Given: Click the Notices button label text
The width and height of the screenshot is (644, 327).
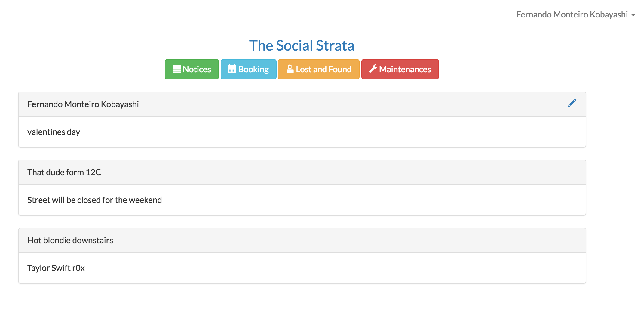Looking at the screenshot, I should click(197, 69).
